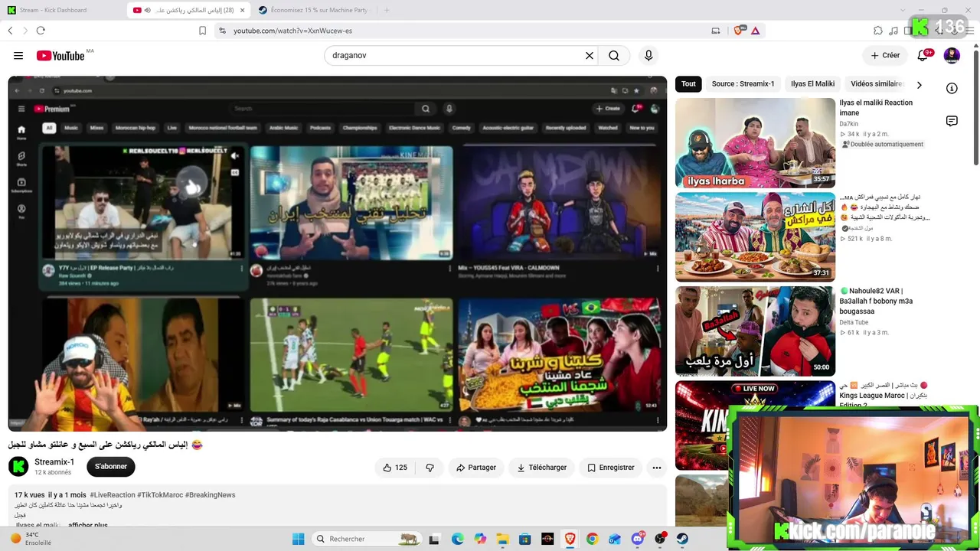The width and height of the screenshot is (980, 551).
Task: Subscribe with the S'abonner button
Action: (111, 467)
